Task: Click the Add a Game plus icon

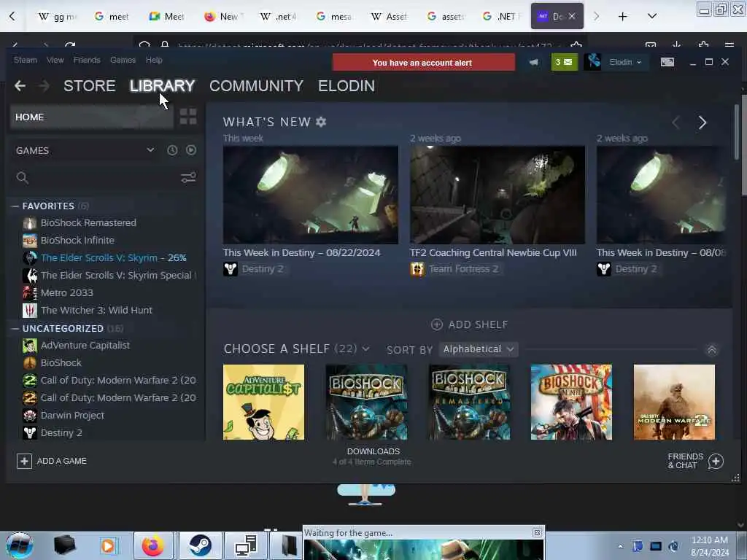Action: pos(24,461)
